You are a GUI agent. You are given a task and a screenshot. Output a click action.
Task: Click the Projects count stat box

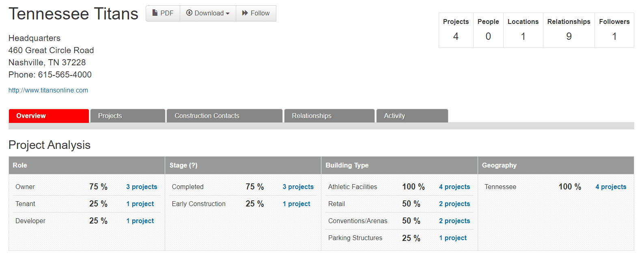[x=456, y=30]
